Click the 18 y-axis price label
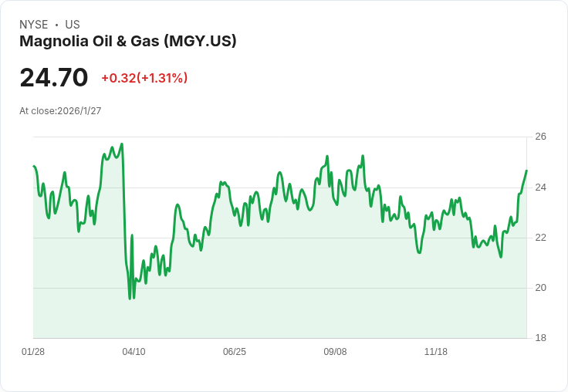This screenshot has height=392, width=568. (x=541, y=338)
